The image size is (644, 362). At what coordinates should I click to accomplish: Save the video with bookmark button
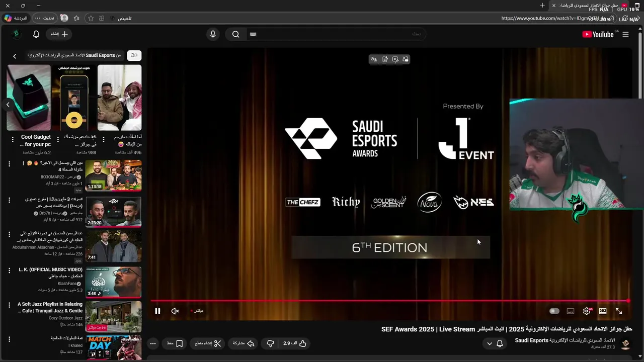tap(175, 343)
